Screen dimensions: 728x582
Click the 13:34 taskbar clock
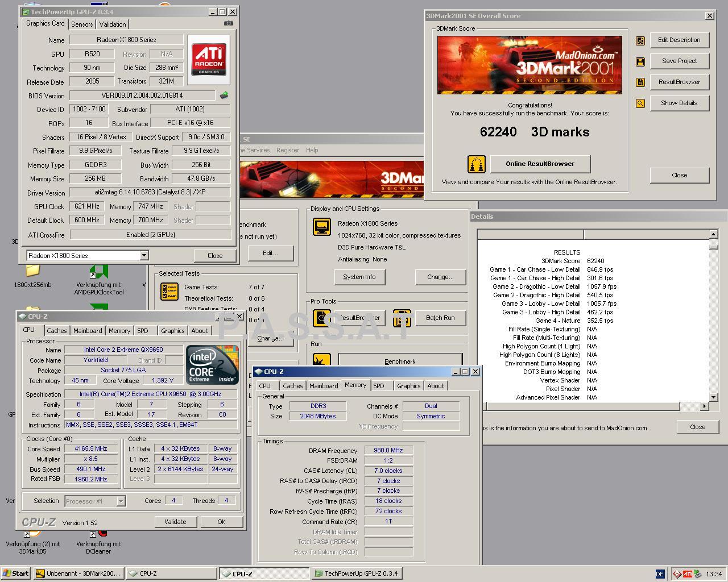(713, 574)
